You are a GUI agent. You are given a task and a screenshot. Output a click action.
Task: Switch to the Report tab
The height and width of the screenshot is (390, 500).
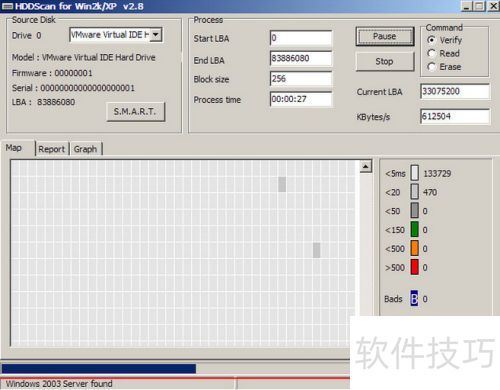point(51,149)
